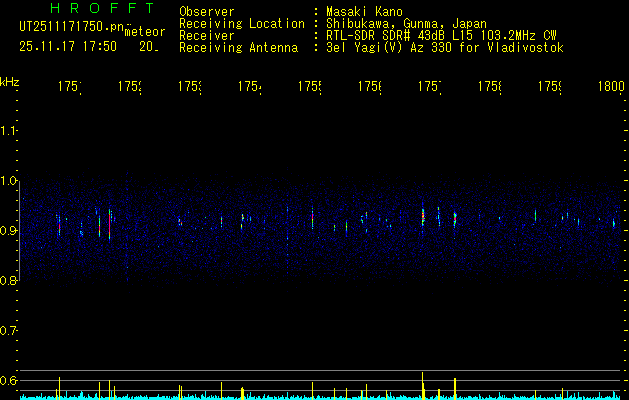The image size is (629, 400).
Task: Click the 1751 time axis marker
Action: (x=70, y=87)
